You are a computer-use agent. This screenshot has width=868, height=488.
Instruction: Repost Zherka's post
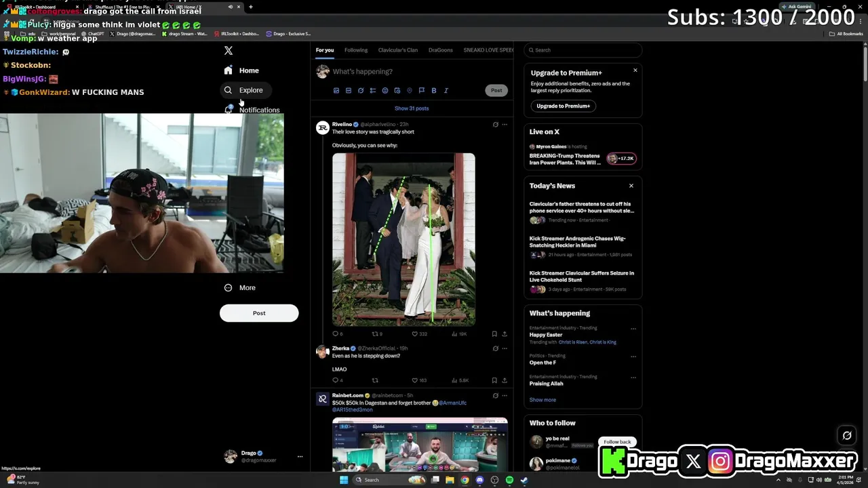(x=375, y=381)
